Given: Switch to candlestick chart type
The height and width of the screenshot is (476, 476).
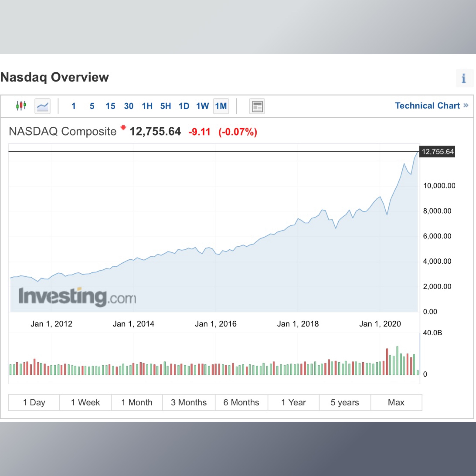Looking at the screenshot, I should tap(21, 106).
